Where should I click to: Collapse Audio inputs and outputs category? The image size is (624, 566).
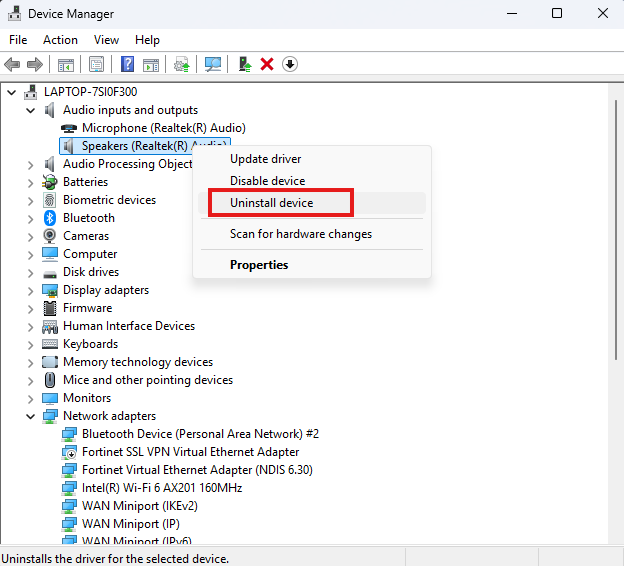point(31,110)
